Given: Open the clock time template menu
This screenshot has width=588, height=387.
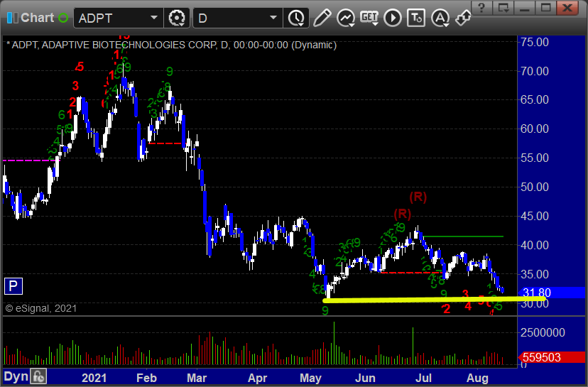Looking at the screenshot, I should [x=297, y=18].
